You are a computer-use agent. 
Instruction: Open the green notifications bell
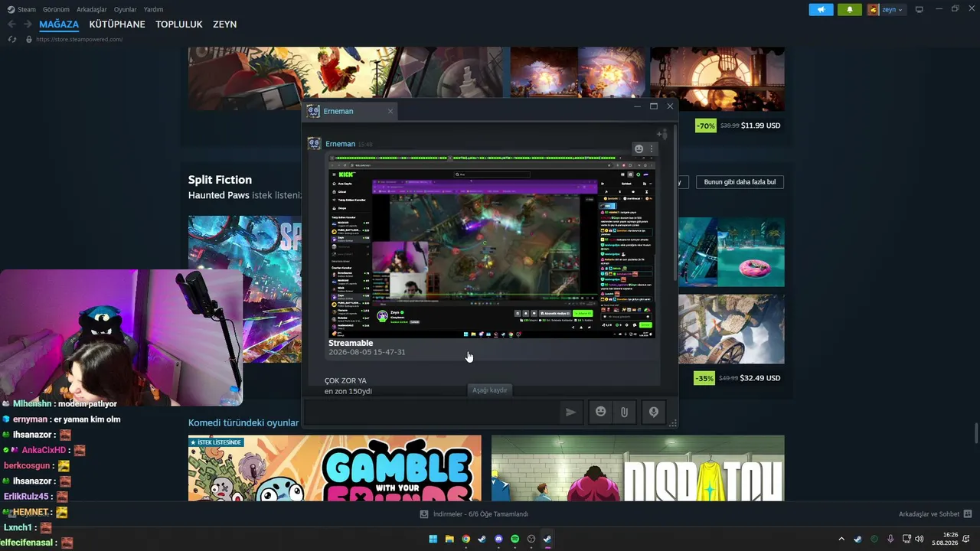click(x=849, y=10)
